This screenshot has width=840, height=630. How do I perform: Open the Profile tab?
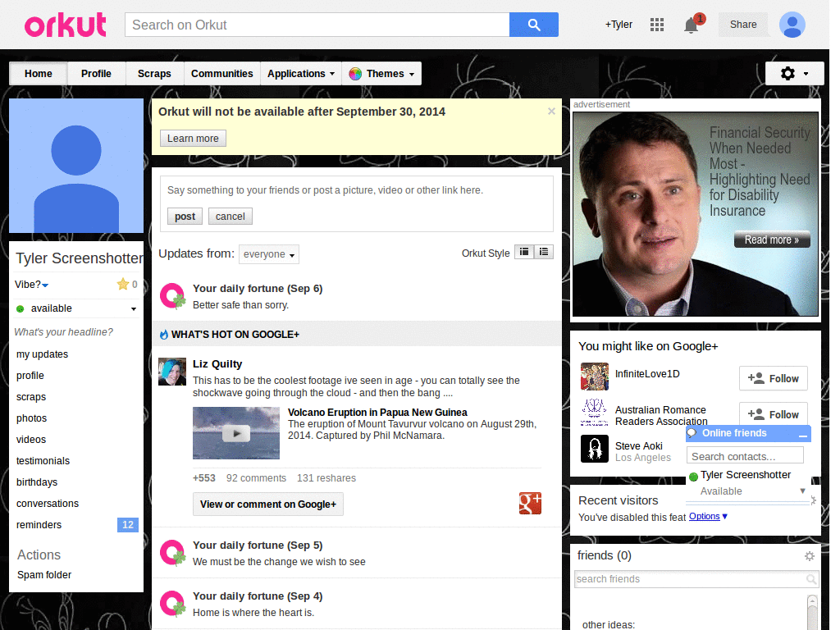pos(97,73)
